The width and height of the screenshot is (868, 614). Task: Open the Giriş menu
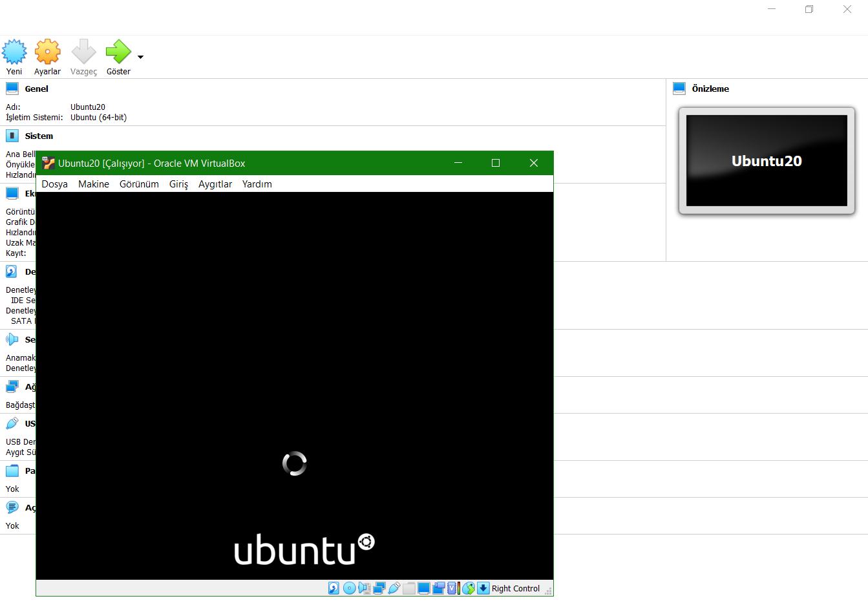click(x=178, y=184)
